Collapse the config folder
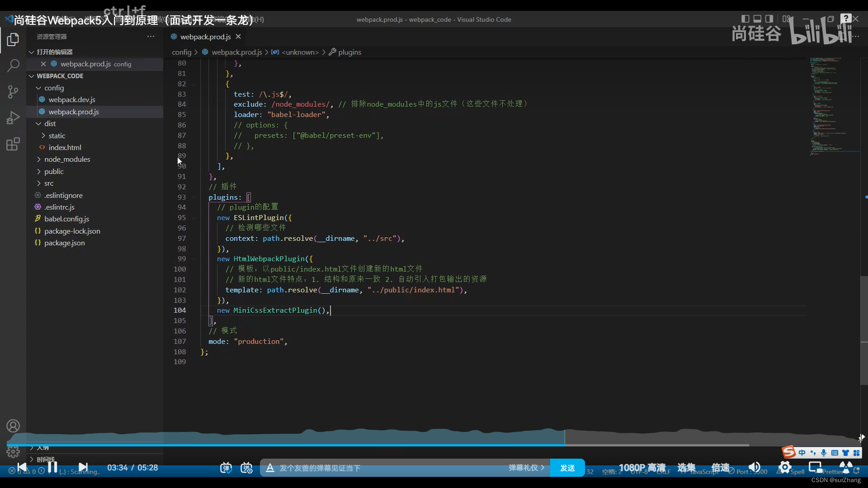Image resolution: width=868 pixels, height=488 pixels. point(39,88)
